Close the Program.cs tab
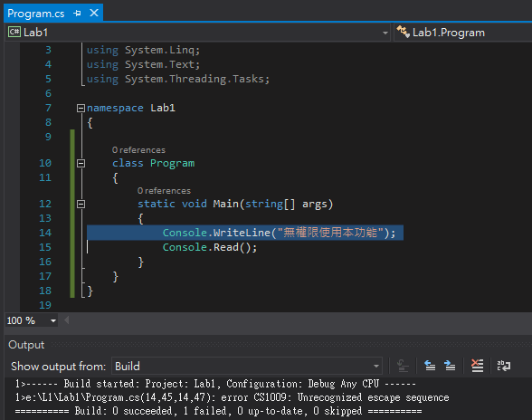 click(x=94, y=13)
